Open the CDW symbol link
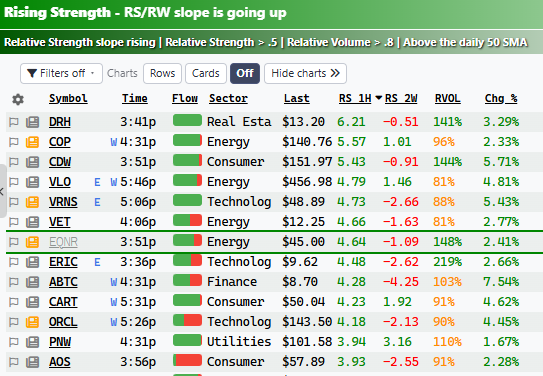 pos(60,162)
